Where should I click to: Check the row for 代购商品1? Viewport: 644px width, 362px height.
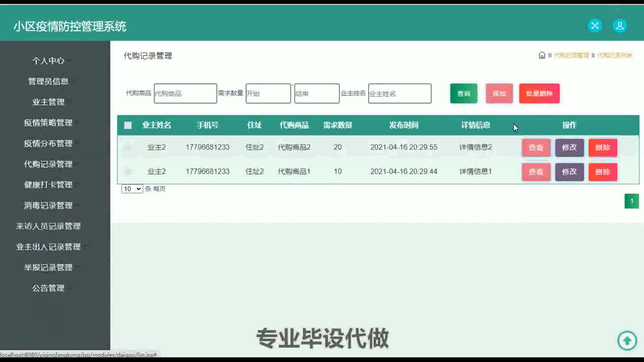pyautogui.click(x=128, y=172)
